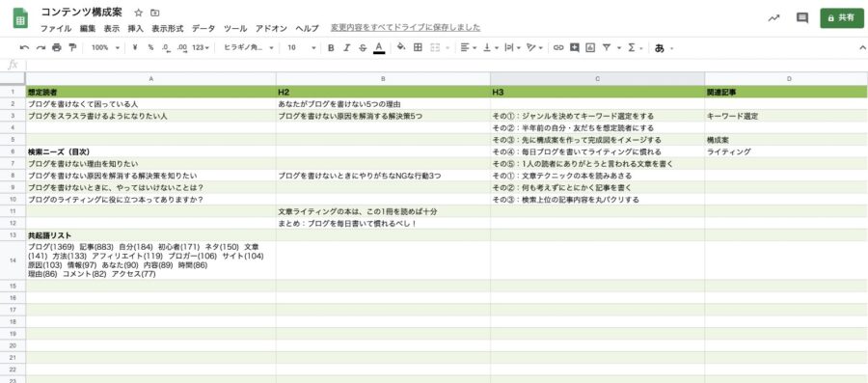The image size is (868, 383).
Task: Move document using the folder icon
Action: click(154, 13)
